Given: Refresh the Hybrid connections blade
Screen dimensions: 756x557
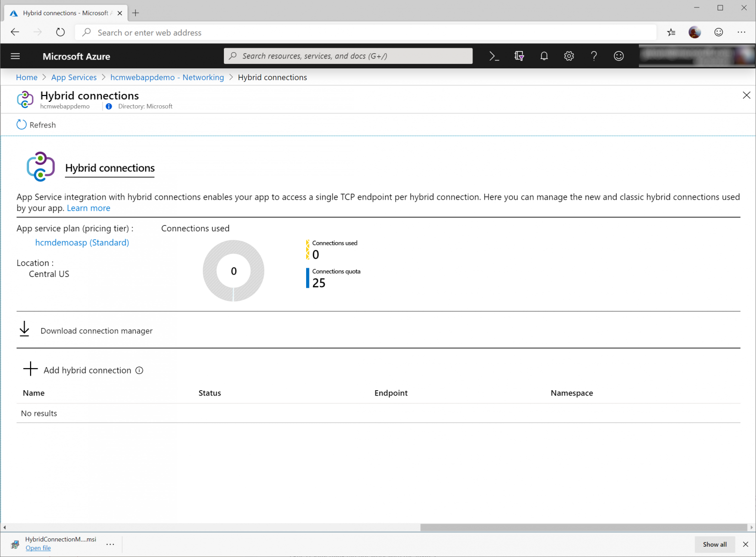Looking at the screenshot, I should point(35,124).
